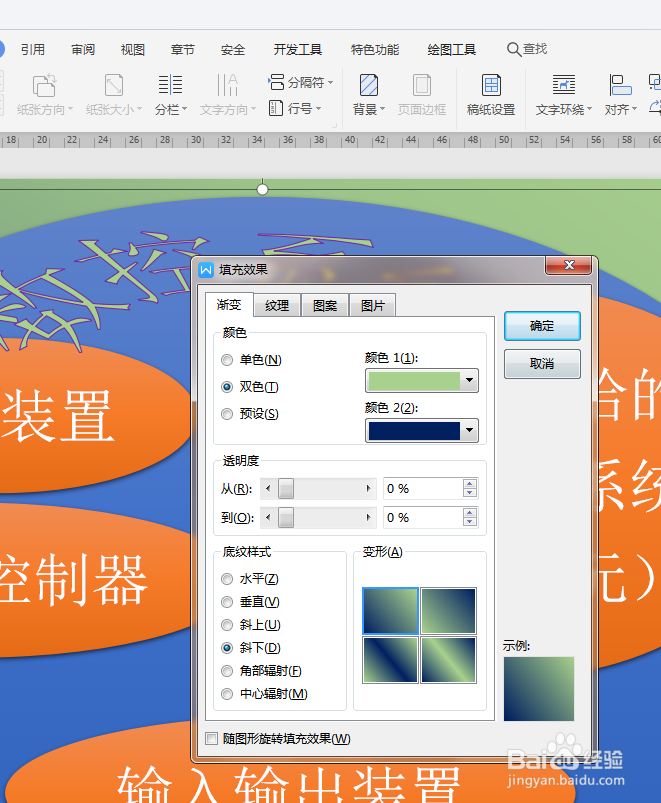Switch to the 渐变 gradient tab
Image resolution: width=661 pixels, height=803 pixels.
pos(229,305)
